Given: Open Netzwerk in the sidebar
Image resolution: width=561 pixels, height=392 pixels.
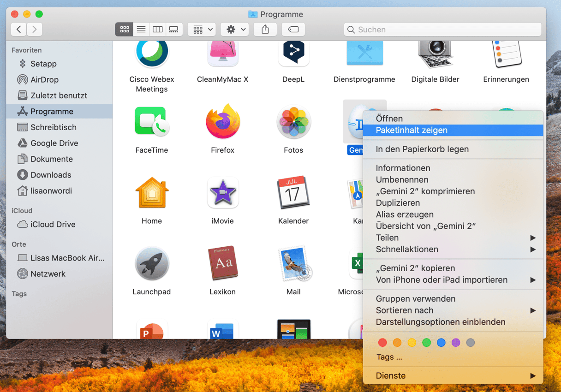Looking at the screenshot, I should pos(60,274).
